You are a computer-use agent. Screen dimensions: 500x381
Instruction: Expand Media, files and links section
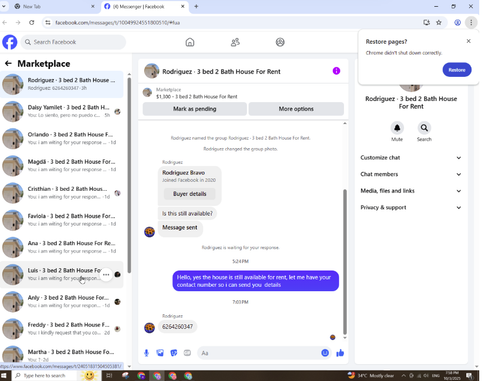click(x=411, y=191)
